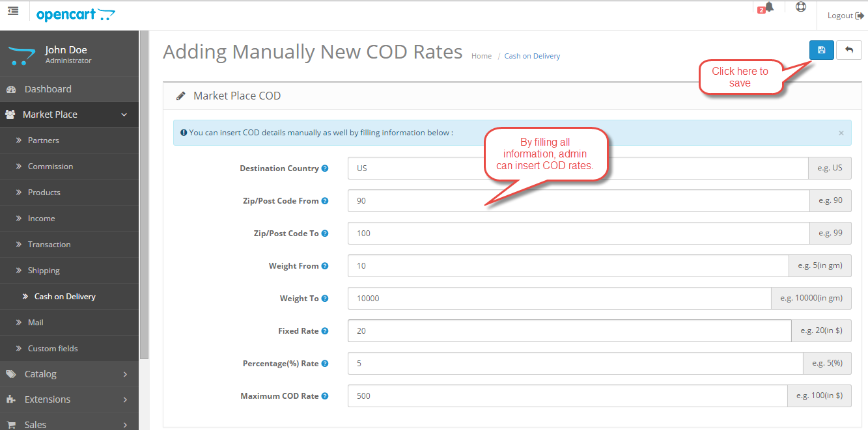Open Dashboard from the sidebar
The image size is (868, 430).
point(48,89)
